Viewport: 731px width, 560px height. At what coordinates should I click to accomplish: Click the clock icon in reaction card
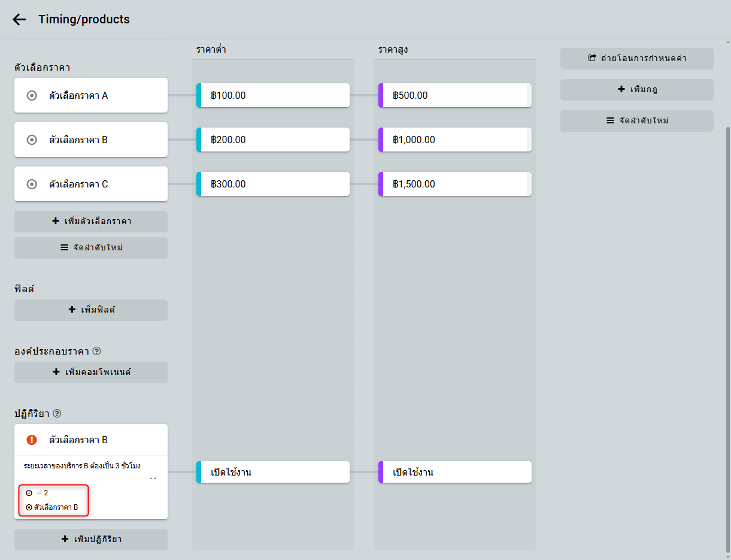pyautogui.click(x=29, y=493)
